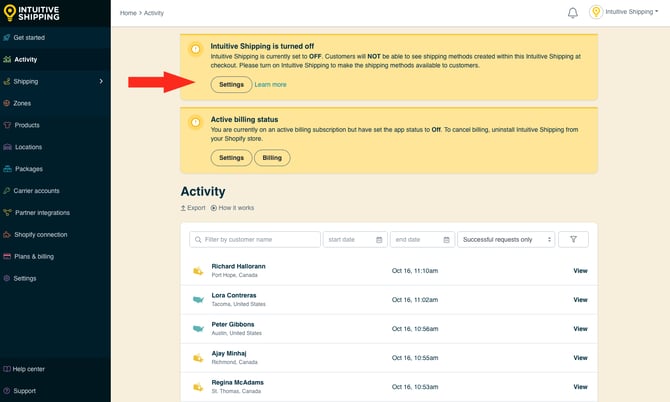The height and width of the screenshot is (402, 670).
Task: Click the Home breadcrumb
Action: click(x=128, y=13)
